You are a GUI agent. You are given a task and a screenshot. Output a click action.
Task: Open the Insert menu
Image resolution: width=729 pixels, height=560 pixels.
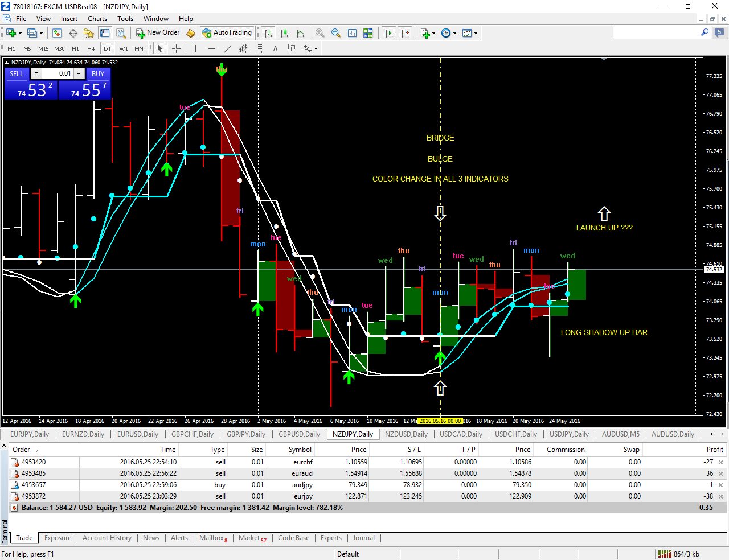[69, 19]
